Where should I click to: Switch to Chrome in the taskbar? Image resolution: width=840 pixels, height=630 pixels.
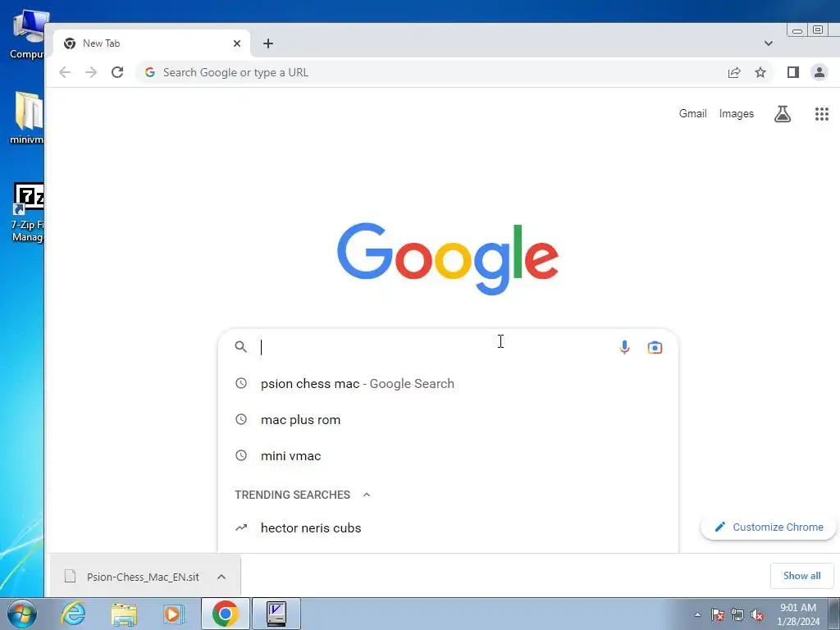(225, 614)
